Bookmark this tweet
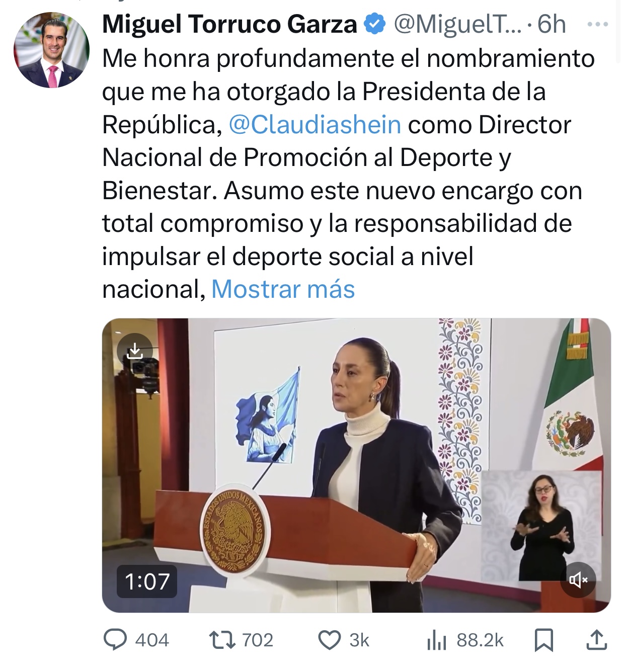 pos(544,640)
